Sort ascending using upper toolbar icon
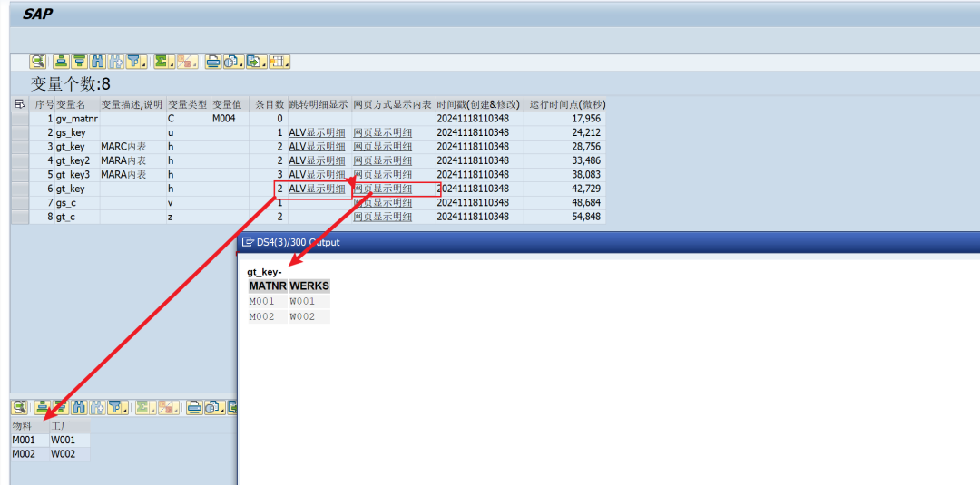 click(62, 62)
